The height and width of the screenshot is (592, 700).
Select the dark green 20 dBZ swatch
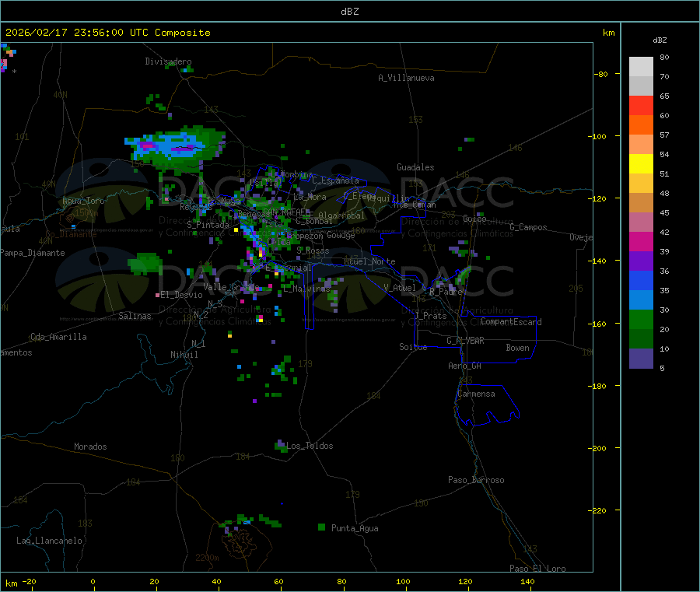[x=641, y=338]
